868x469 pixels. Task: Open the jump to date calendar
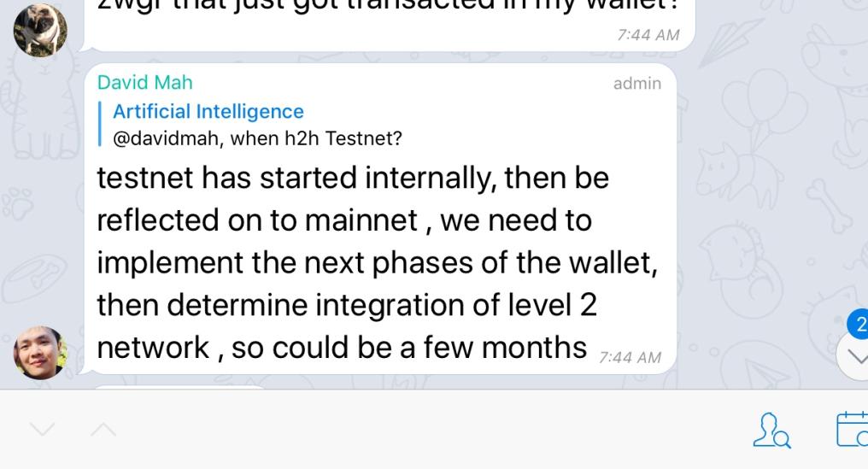tap(853, 429)
